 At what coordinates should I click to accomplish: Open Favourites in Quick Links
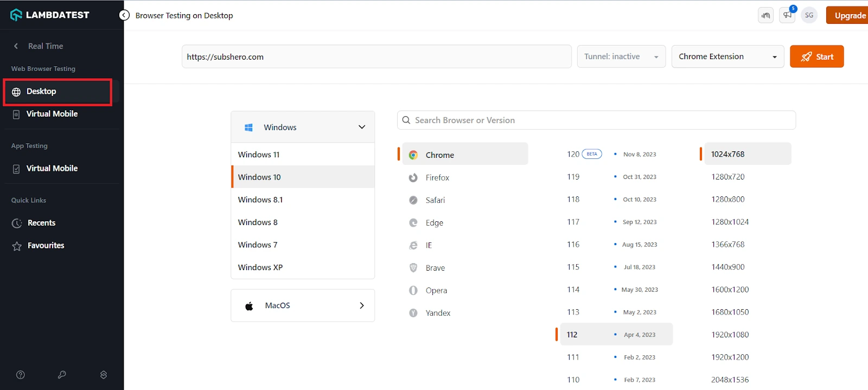point(46,246)
